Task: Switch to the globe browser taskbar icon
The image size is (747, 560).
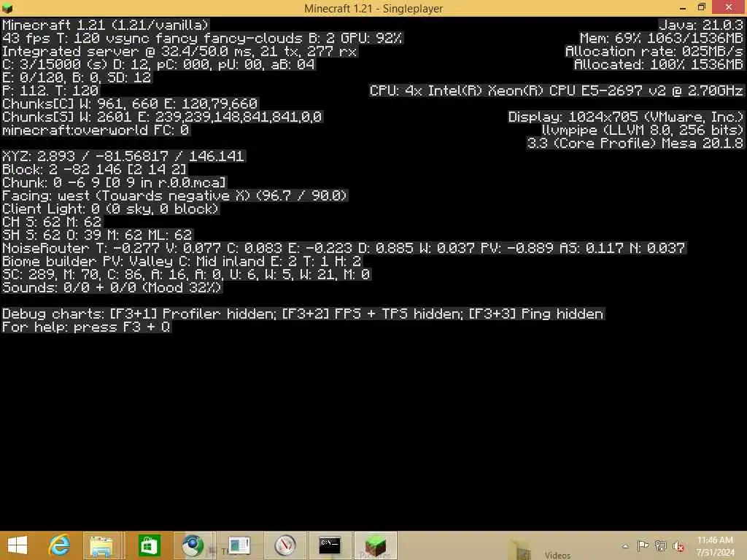Action: pos(193,545)
